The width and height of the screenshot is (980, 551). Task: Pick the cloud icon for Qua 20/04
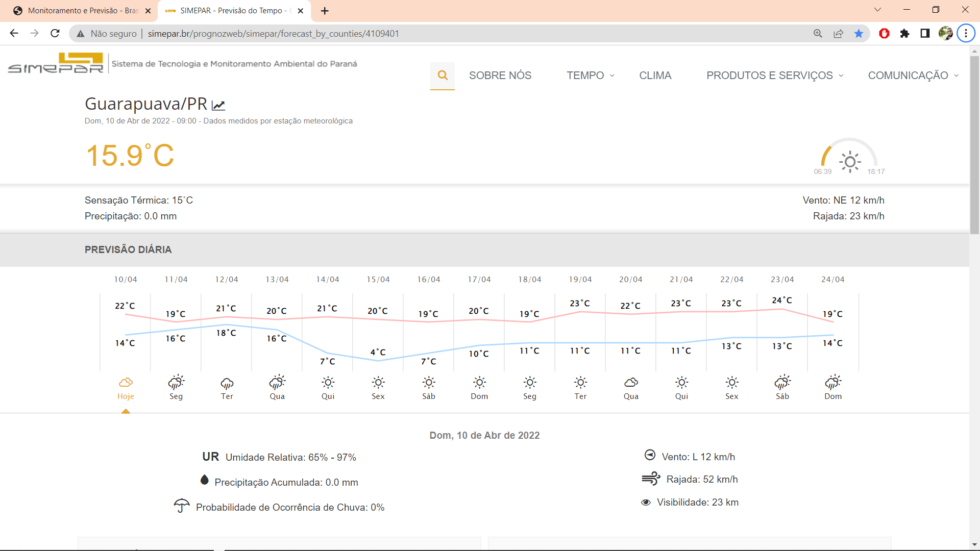tap(631, 383)
